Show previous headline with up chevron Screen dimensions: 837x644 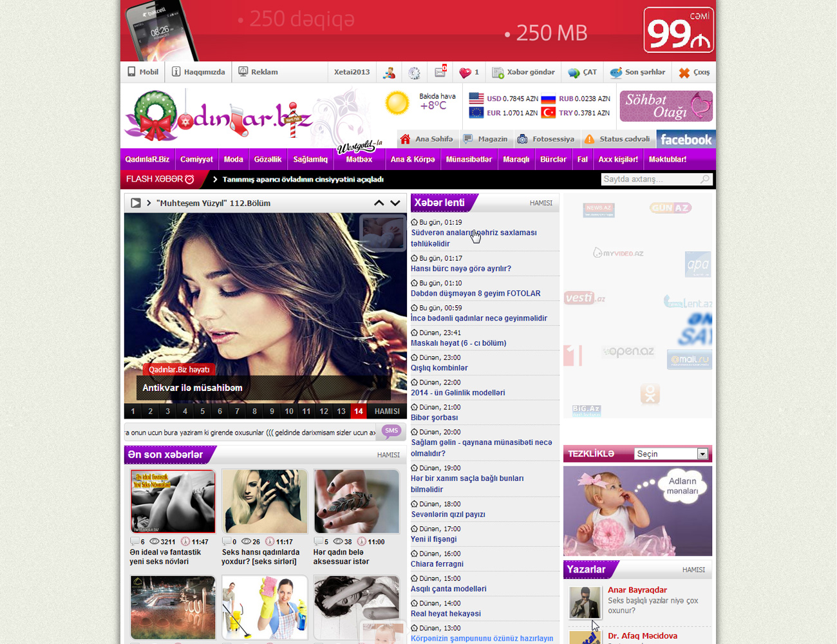[379, 203]
